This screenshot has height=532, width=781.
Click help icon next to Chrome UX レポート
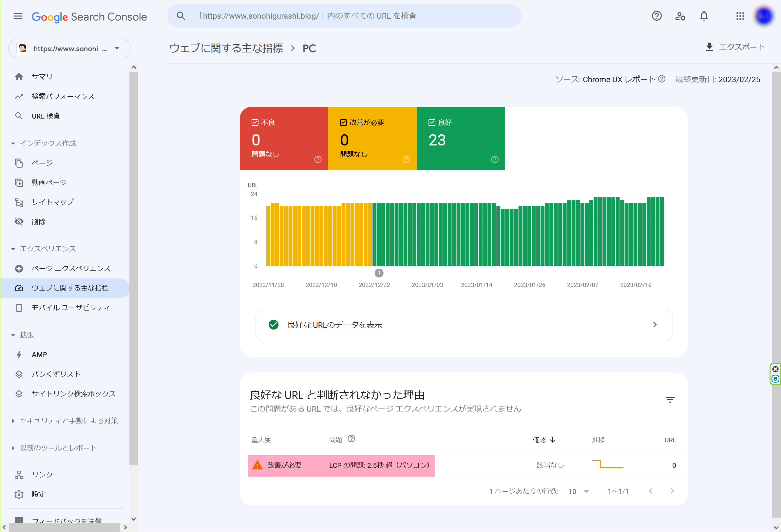[661, 79]
